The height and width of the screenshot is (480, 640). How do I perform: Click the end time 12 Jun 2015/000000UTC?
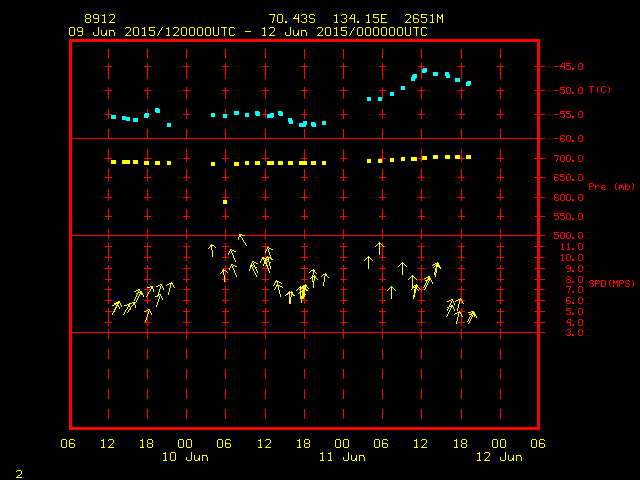[x=344, y=32]
